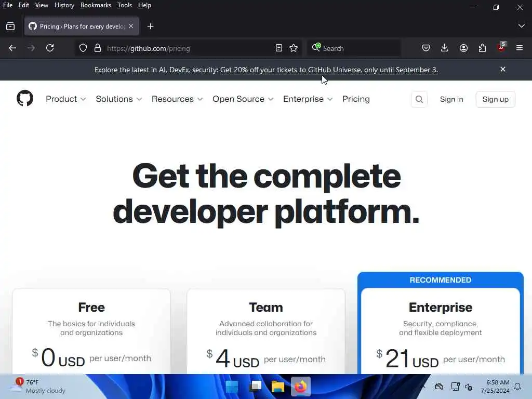
Task: Open the Bookmarks menu
Action: (x=96, y=5)
